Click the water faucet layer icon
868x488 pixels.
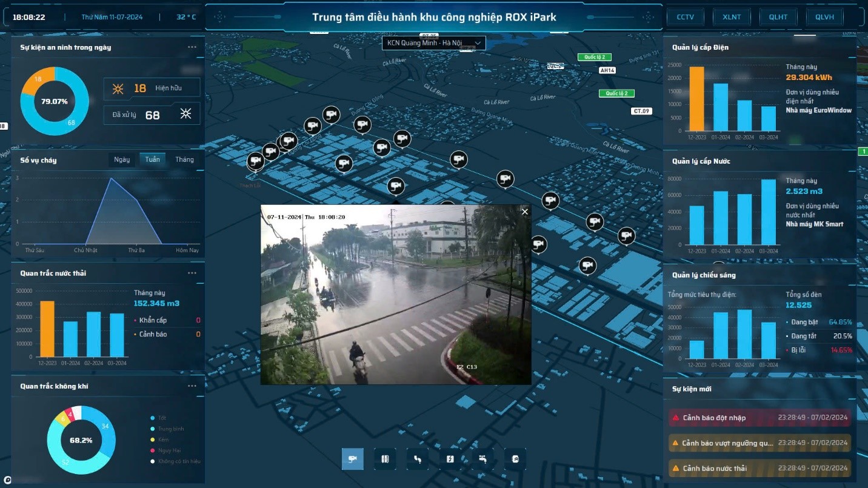(482, 459)
